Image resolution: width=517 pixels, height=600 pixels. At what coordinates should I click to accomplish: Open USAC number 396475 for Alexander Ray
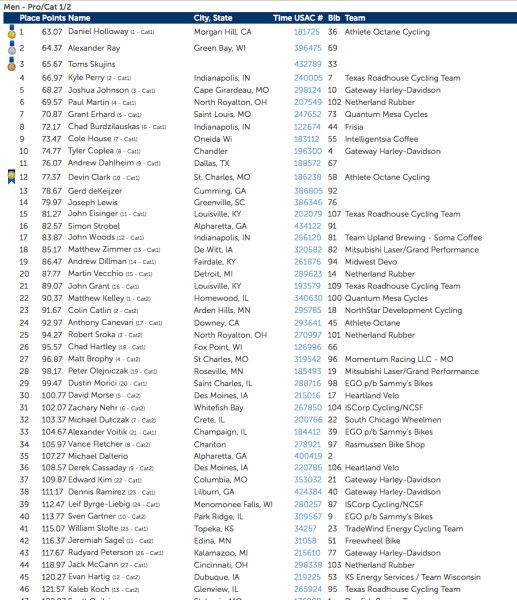point(308,48)
